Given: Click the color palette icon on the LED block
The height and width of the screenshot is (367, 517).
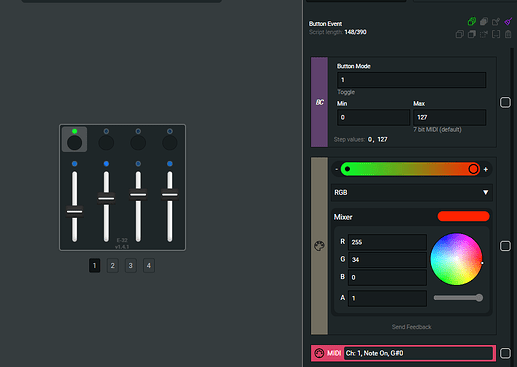Looking at the screenshot, I should pyautogui.click(x=319, y=246).
